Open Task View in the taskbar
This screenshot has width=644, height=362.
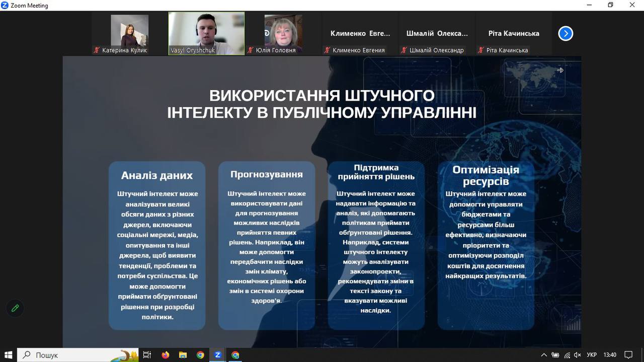[x=147, y=355]
